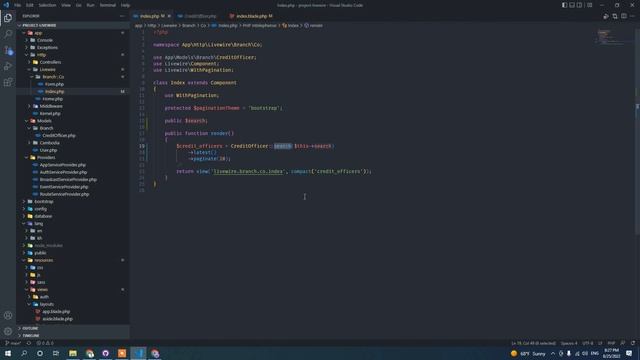
Task: Open the Accounts menu icon
Action: tap(8, 315)
